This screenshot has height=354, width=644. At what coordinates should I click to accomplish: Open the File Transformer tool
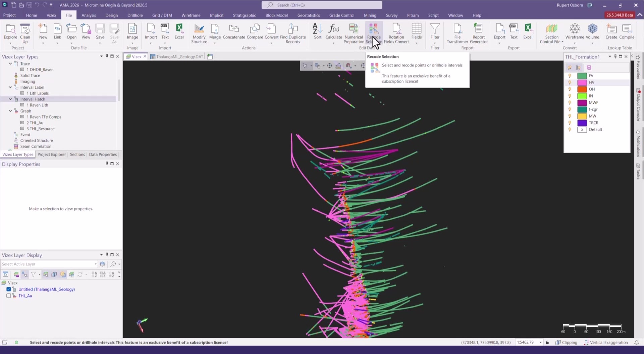[457, 33]
